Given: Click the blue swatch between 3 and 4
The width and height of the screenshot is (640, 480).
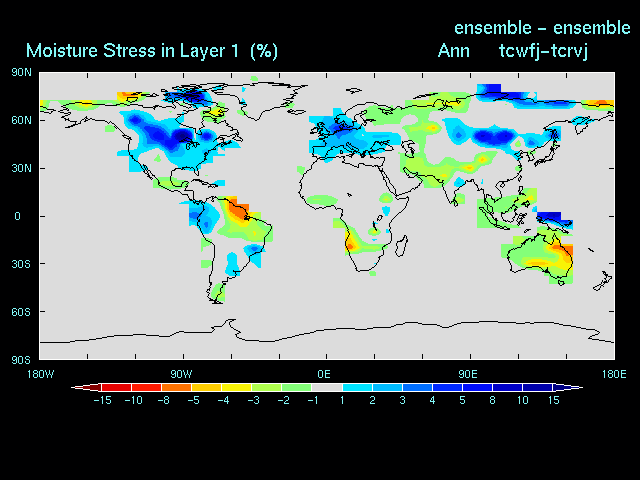Looking at the screenshot, I should click(x=418, y=387).
